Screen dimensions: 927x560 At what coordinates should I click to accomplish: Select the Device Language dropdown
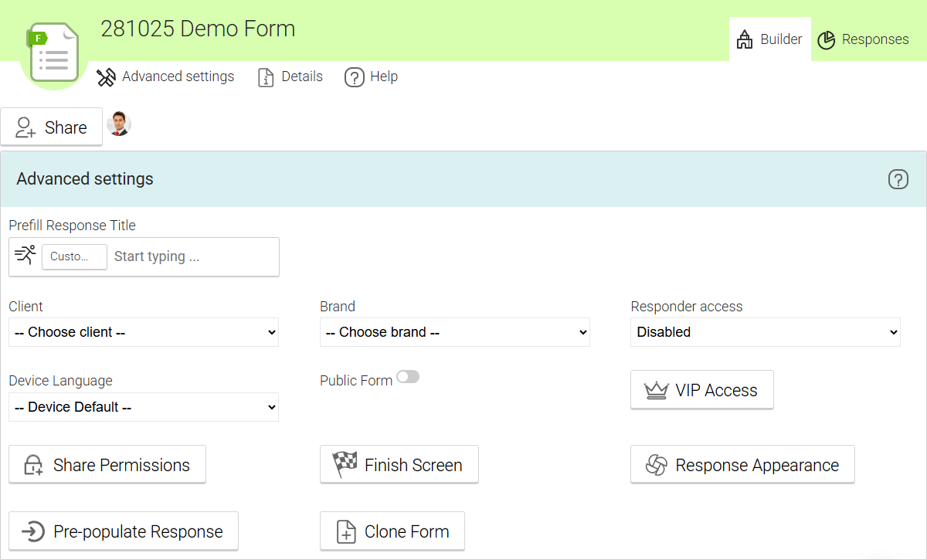(144, 407)
